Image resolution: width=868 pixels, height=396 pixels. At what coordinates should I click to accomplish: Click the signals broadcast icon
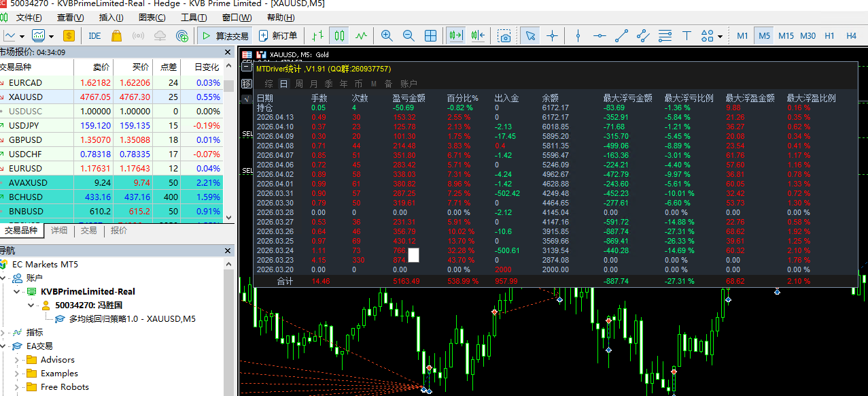pyautogui.click(x=138, y=35)
